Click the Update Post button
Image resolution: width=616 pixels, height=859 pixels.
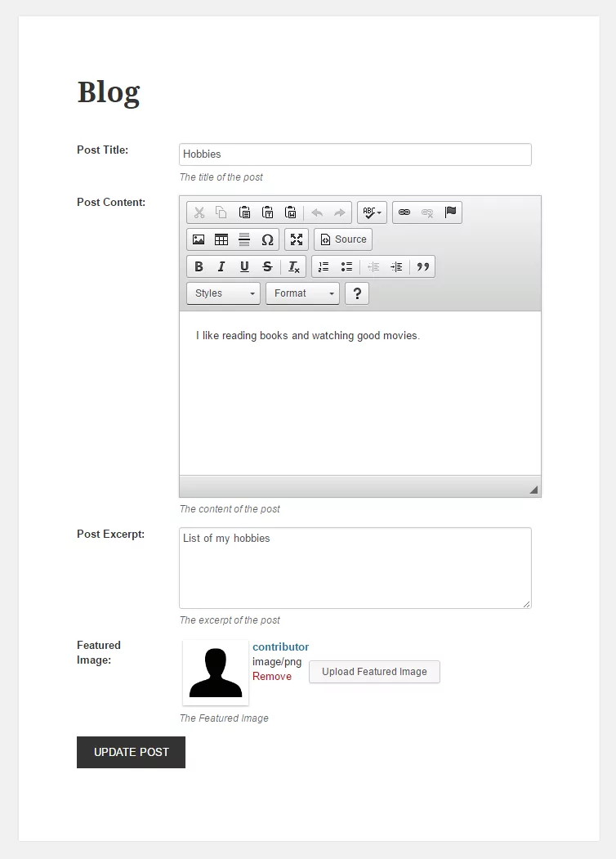click(x=131, y=752)
